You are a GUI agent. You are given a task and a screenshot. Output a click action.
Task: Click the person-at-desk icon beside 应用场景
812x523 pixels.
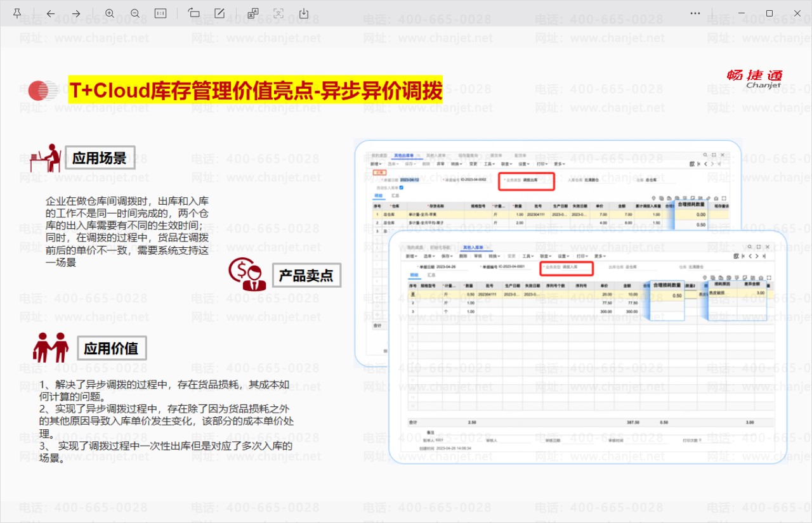tap(45, 158)
